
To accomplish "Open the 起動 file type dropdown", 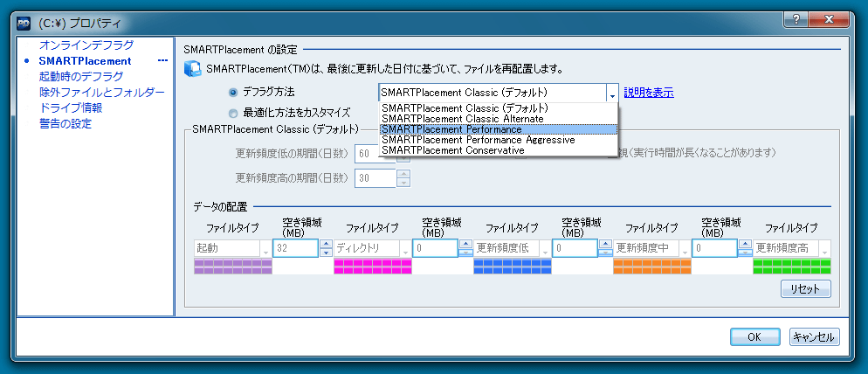I will (x=266, y=249).
